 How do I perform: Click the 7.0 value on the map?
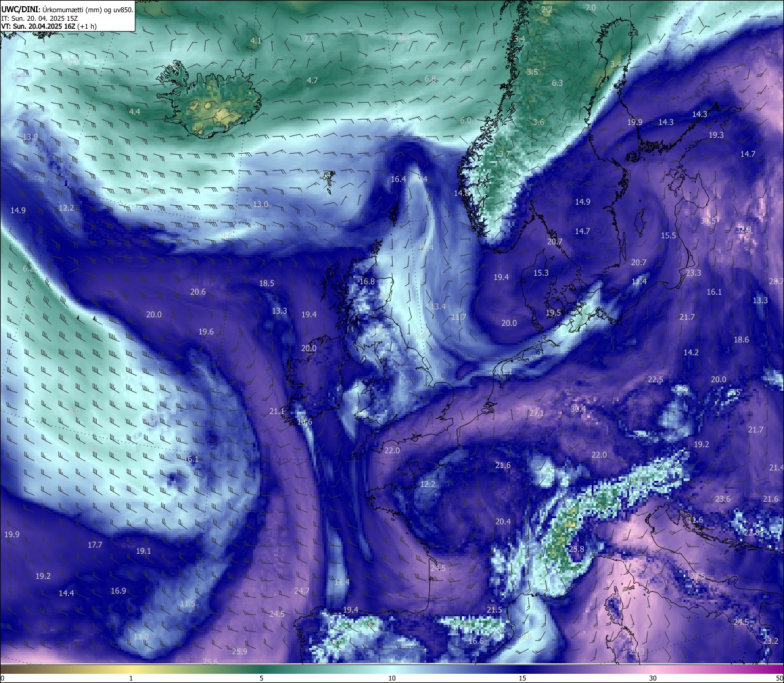tap(590, 8)
